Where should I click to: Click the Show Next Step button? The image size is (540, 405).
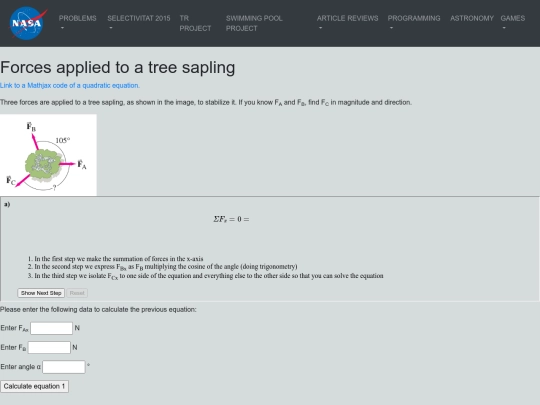click(x=41, y=293)
